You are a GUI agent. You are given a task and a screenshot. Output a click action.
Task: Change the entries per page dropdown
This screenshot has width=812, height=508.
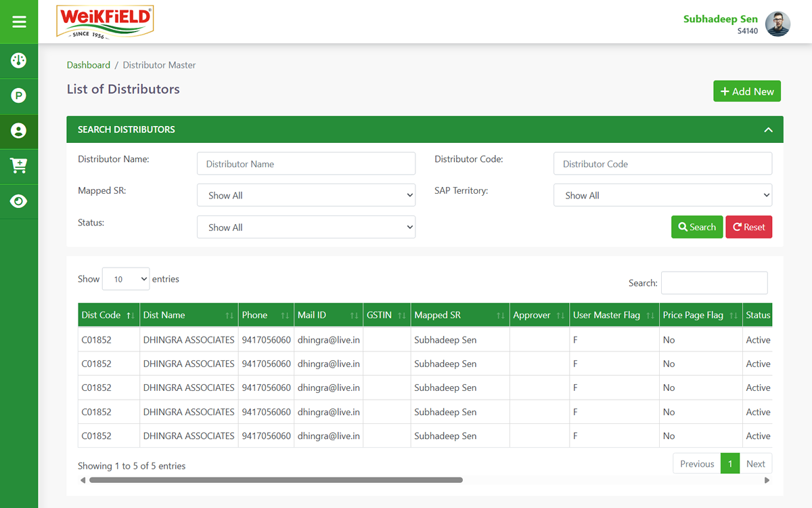coord(125,279)
